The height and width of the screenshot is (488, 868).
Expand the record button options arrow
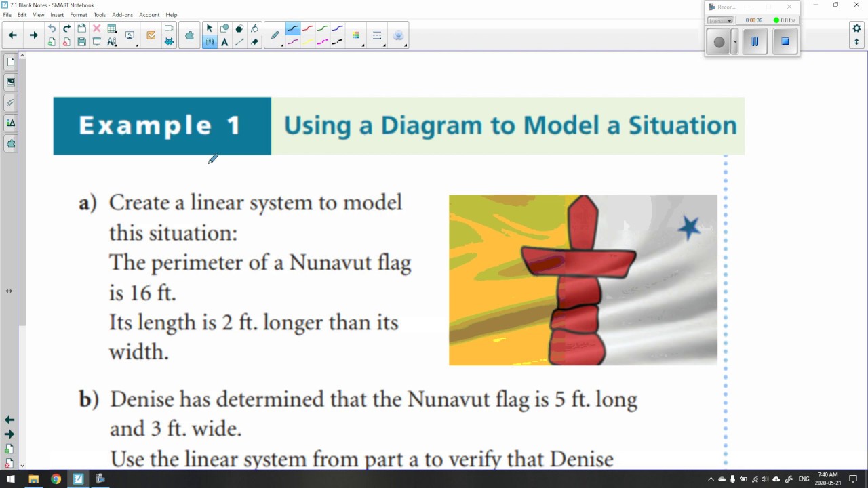point(735,42)
